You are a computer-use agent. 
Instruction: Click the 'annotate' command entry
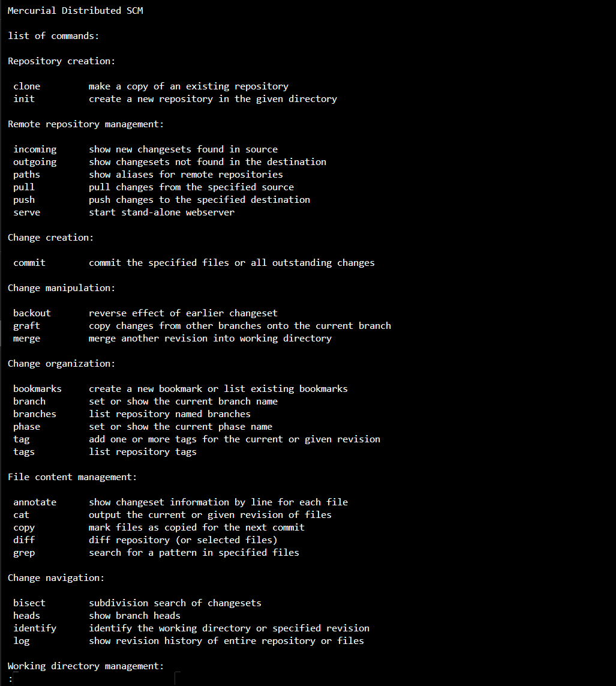pos(35,502)
